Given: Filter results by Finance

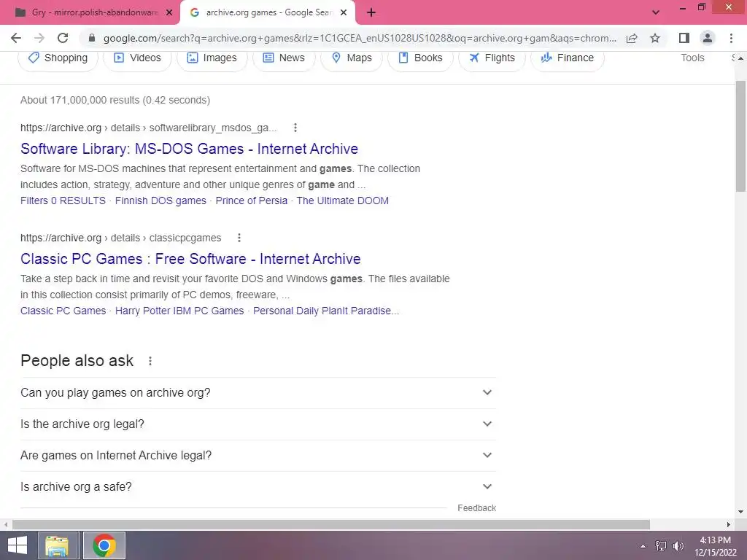Looking at the screenshot, I should point(568,58).
